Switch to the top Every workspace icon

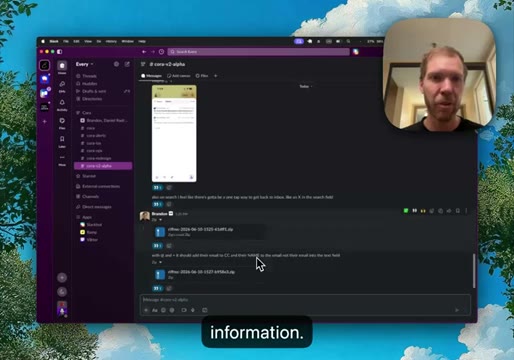point(45,65)
